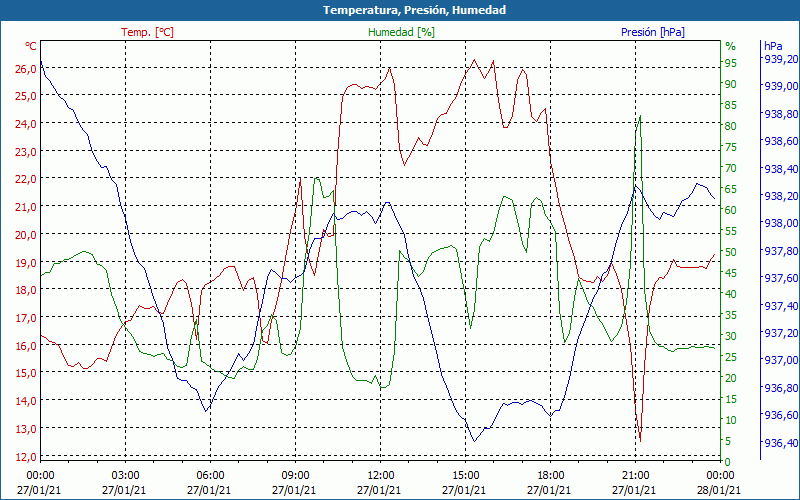Click the '18:00' time axis label

[551, 476]
